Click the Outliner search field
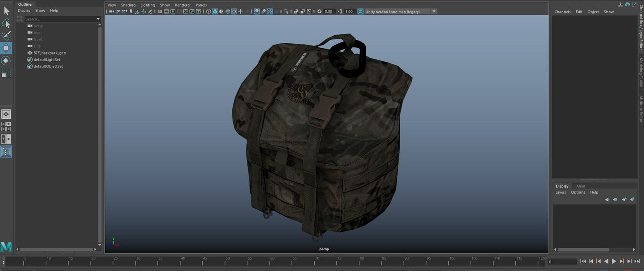644x271 pixels. tap(60, 19)
